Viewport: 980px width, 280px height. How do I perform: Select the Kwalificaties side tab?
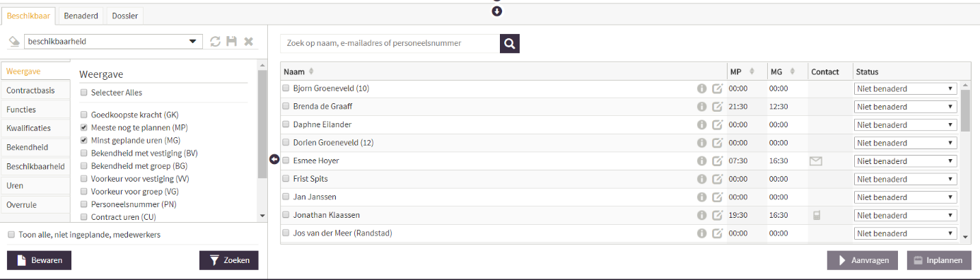coord(35,129)
